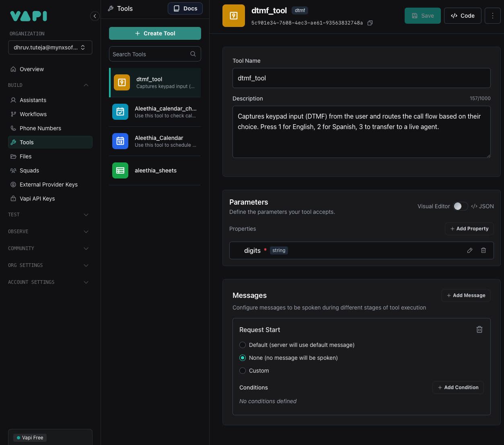Image resolution: width=504 pixels, height=445 pixels.
Task: Click the digits property name
Action: click(x=252, y=250)
